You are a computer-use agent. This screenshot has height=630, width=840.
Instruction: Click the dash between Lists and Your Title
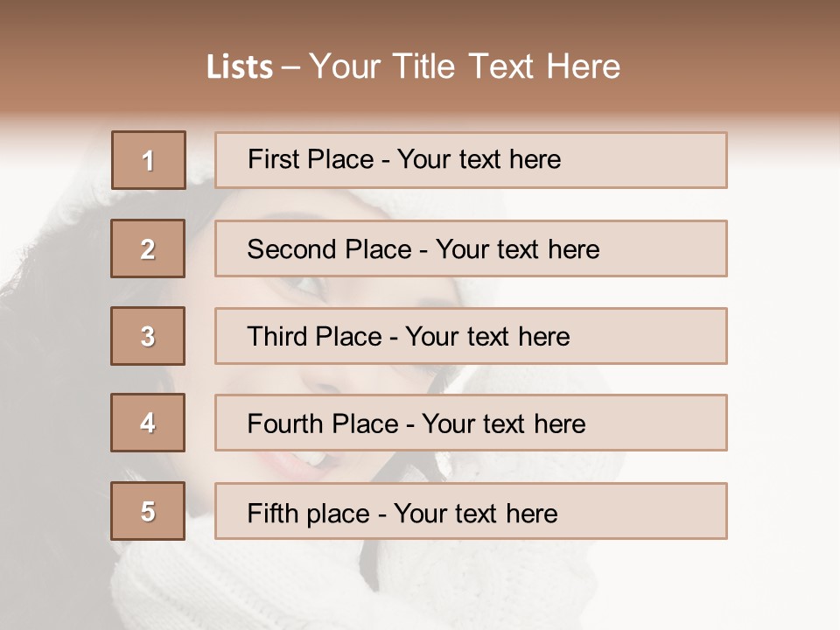pos(290,67)
